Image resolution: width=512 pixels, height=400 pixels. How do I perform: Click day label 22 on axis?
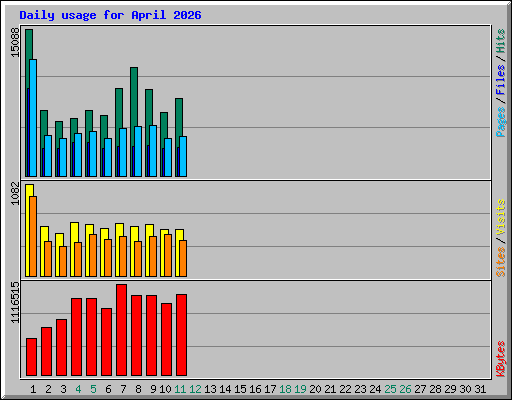click(345, 389)
